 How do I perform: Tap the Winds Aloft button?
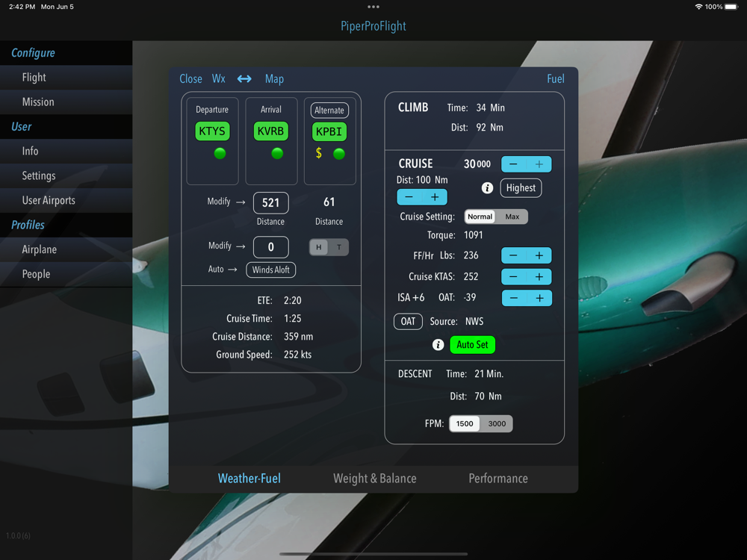click(271, 270)
